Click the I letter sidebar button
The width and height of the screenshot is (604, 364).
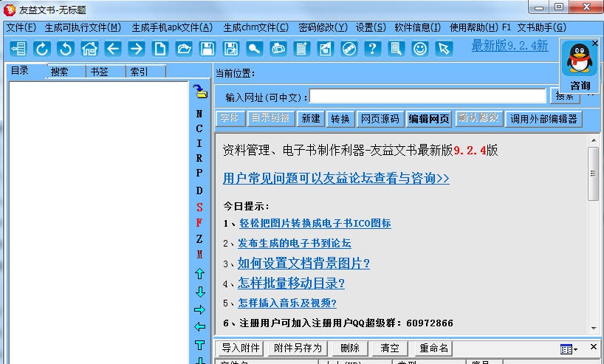199,143
